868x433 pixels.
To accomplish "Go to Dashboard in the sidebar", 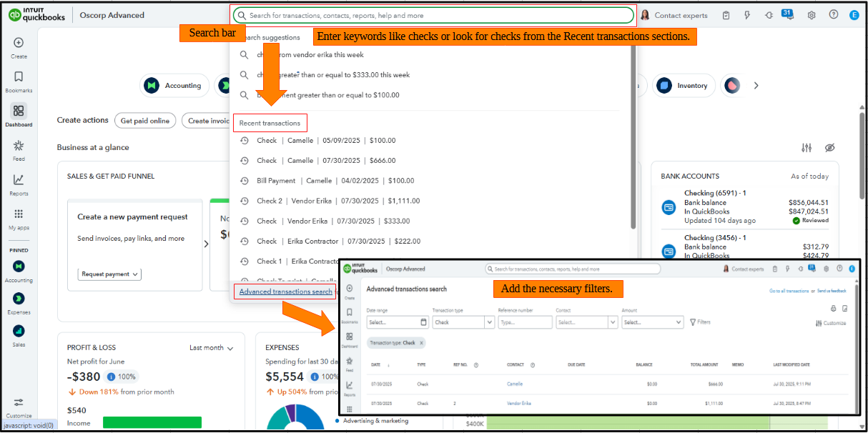I will point(19,116).
